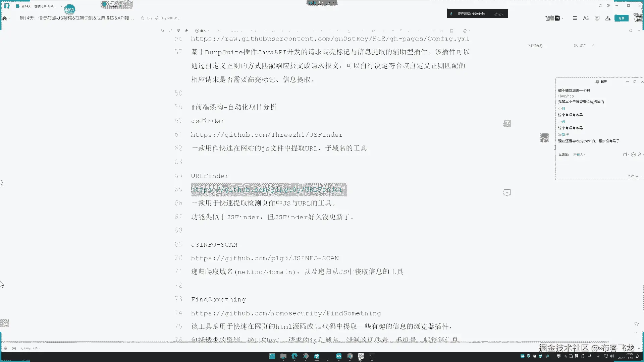Click the collaborator permissions person icon
Viewport: 644px width, 362px height.
[x=608, y=18]
